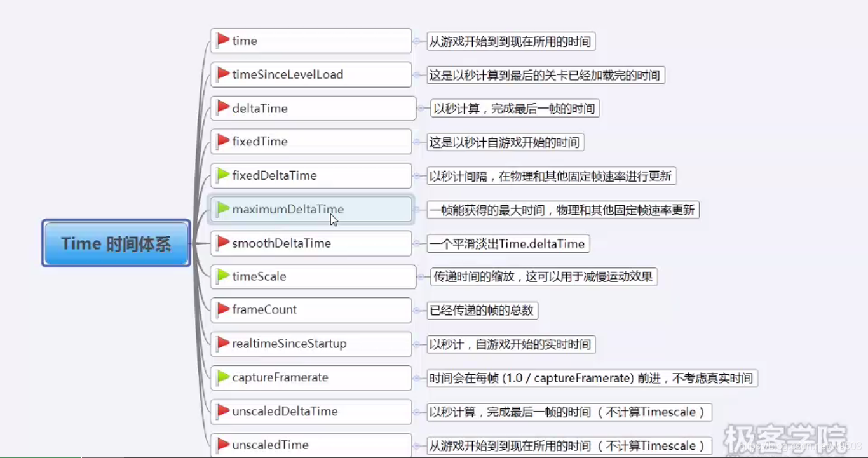Click the note 传递时间的缩放
This screenshot has height=458, width=868.
click(544, 276)
